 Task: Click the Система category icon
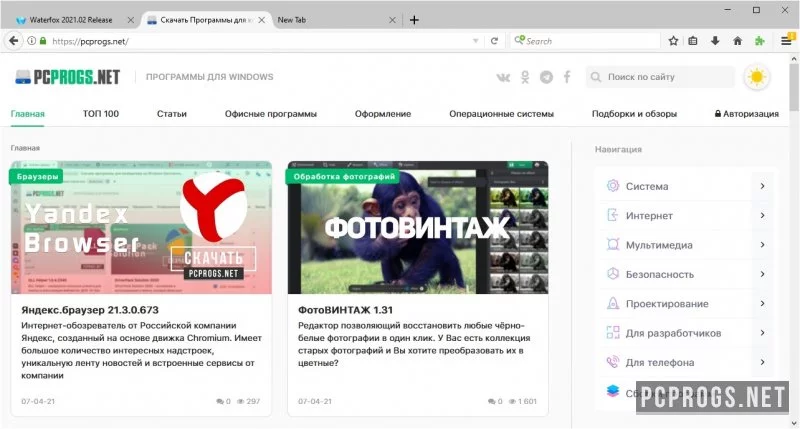(613, 186)
